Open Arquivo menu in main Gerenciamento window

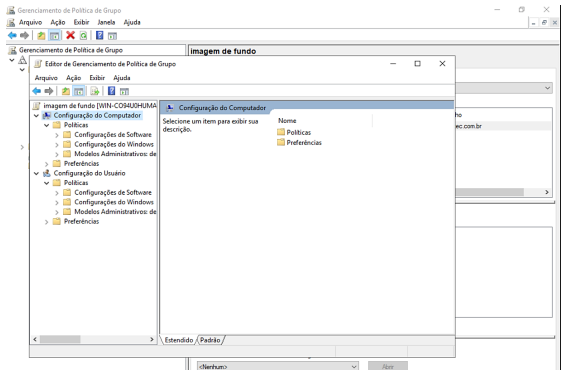tap(30, 22)
